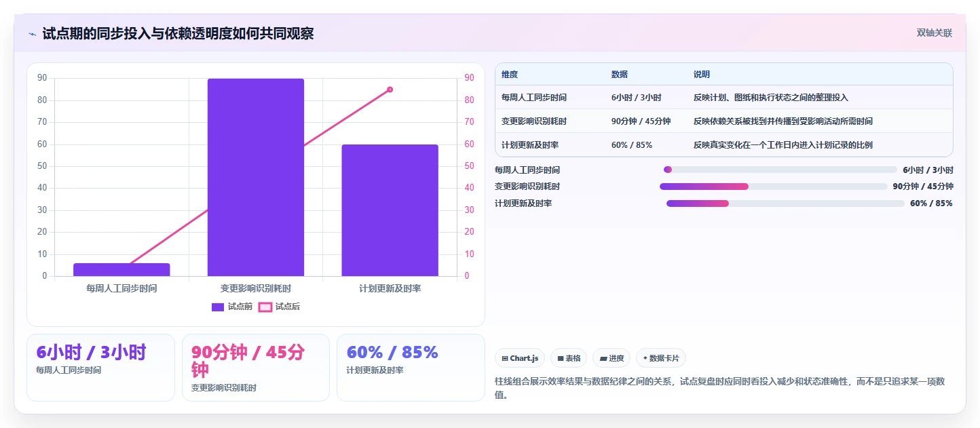Click the table cell 6小时 / 3小时

pyautogui.click(x=637, y=98)
